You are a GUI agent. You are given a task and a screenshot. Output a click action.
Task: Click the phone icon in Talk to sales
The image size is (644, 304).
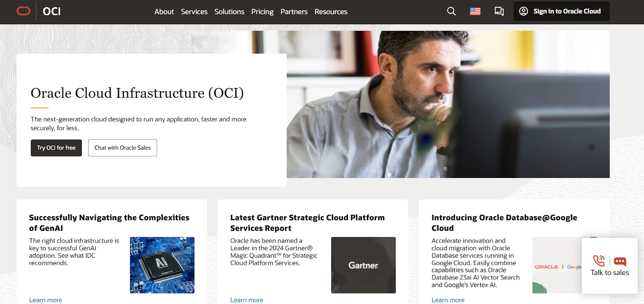point(599,261)
